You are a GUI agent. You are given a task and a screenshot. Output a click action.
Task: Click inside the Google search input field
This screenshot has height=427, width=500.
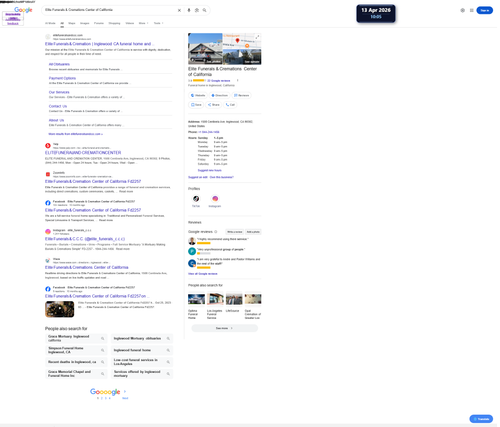110,10
